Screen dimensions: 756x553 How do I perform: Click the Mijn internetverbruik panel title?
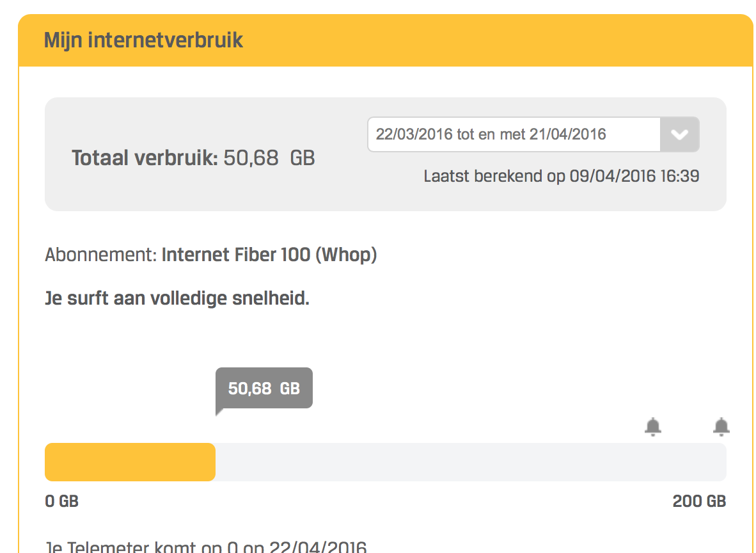(143, 40)
